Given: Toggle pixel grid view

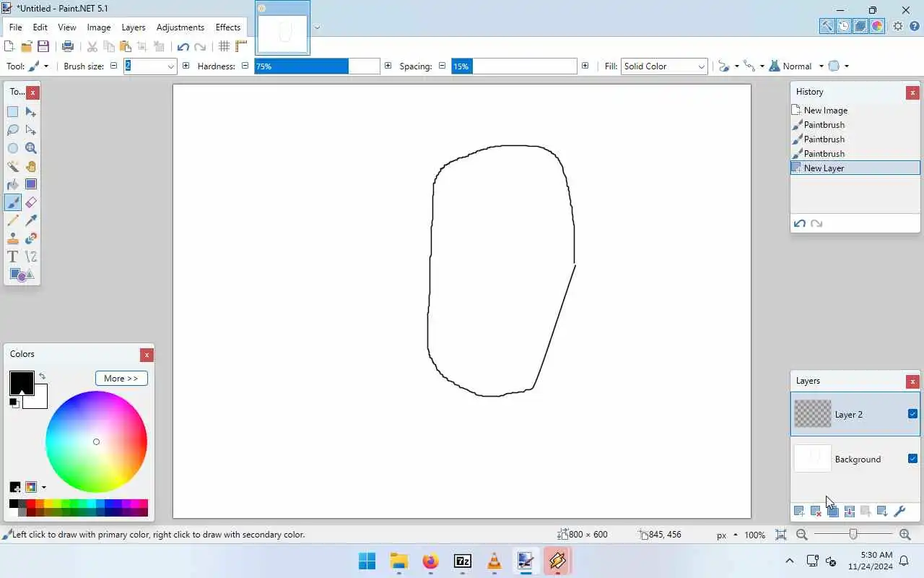Looking at the screenshot, I should coord(225,46).
